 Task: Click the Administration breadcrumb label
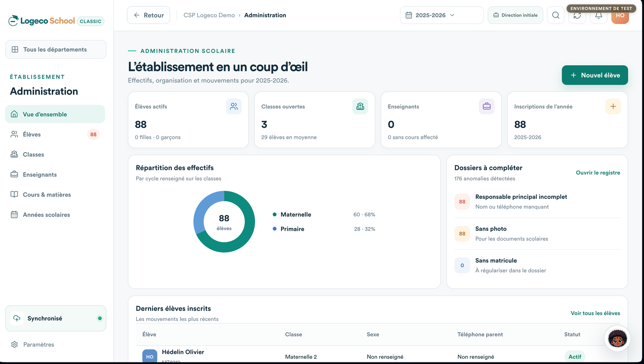[265, 15]
